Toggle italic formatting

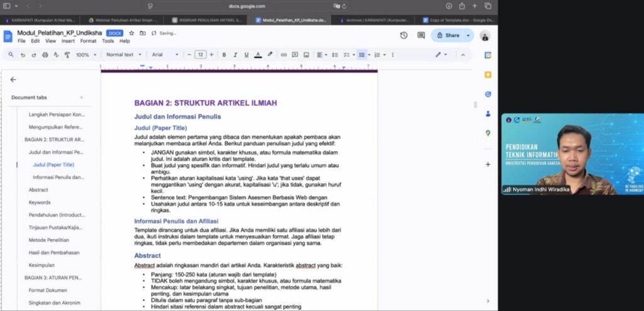(235, 55)
